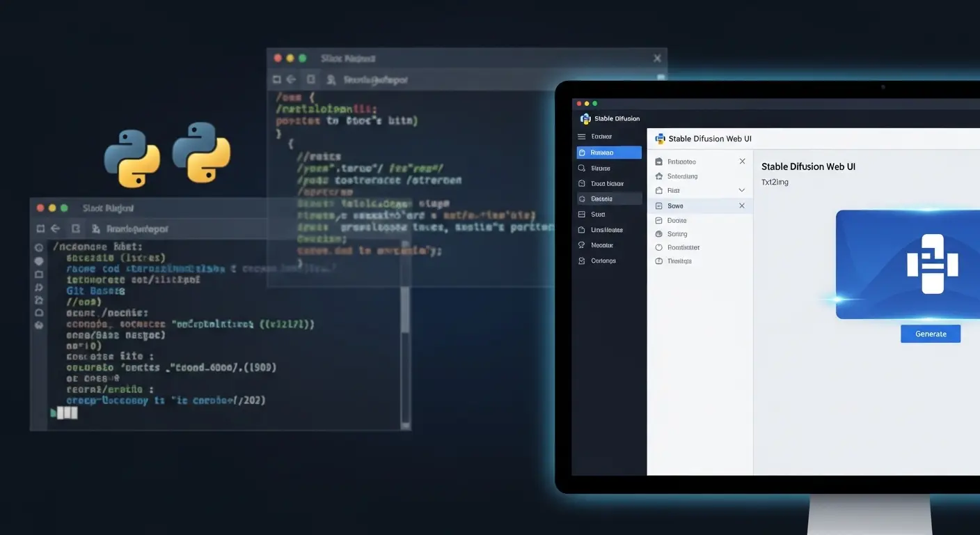Viewport: 980px width, 535px height.
Task: Click the back arrow in the front terminal toolbar
Action: tap(56, 228)
